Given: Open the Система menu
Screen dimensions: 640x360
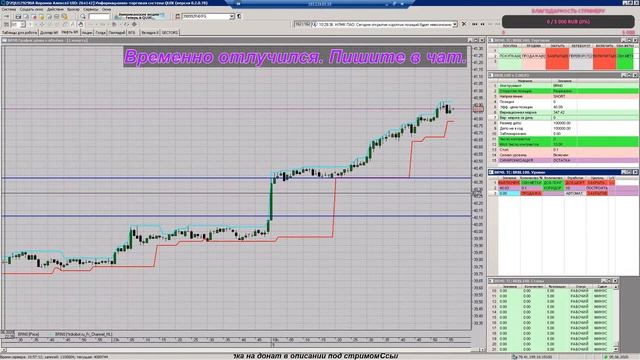Looking at the screenshot, I should pos(9,9).
